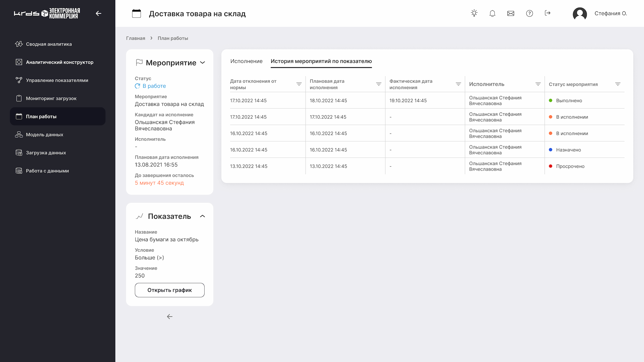Open Сводная аналитика in the sidebar

[x=49, y=44]
